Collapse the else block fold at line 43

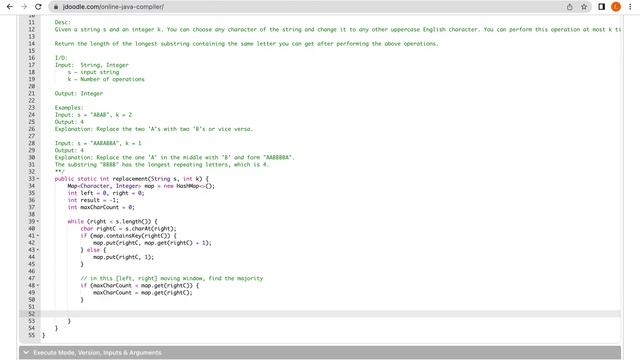point(38,250)
